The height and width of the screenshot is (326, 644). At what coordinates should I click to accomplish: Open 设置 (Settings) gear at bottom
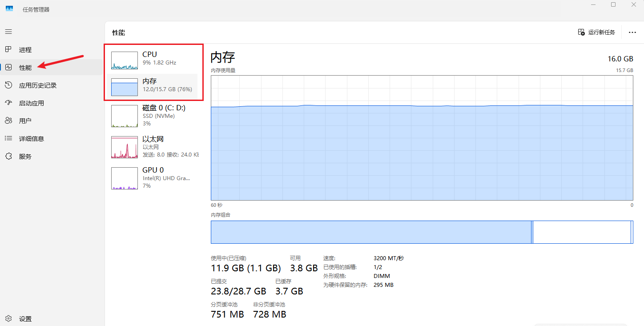click(8, 318)
